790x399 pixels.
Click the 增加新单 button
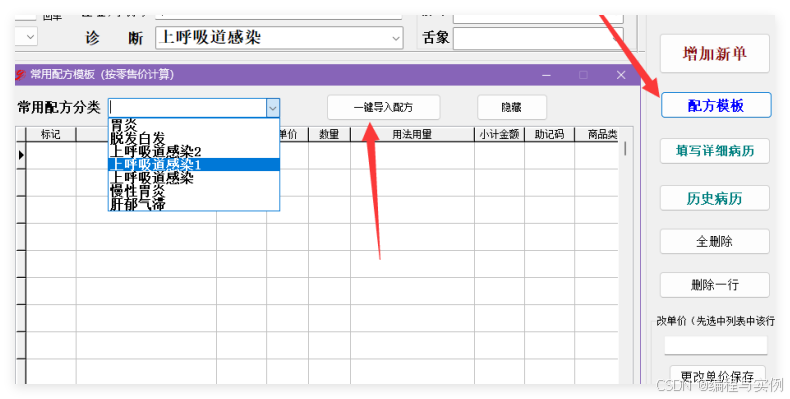click(715, 53)
